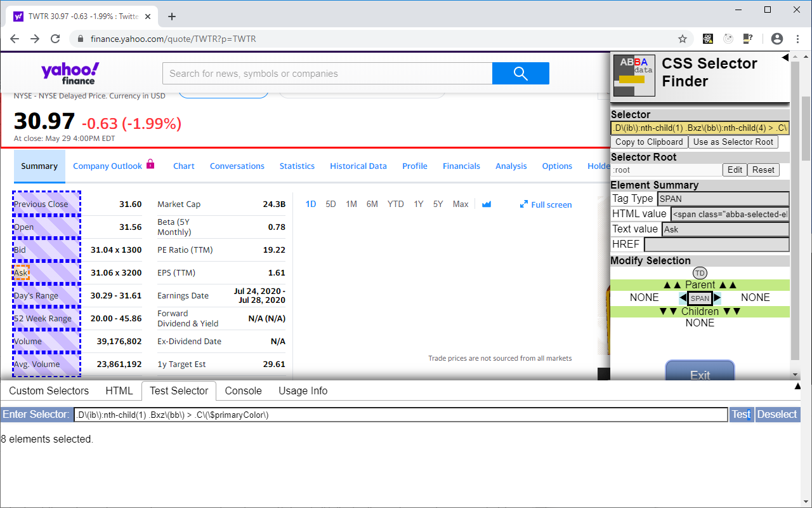The height and width of the screenshot is (508, 812).
Task: Reload the page
Action: click(x=55, y=39)
